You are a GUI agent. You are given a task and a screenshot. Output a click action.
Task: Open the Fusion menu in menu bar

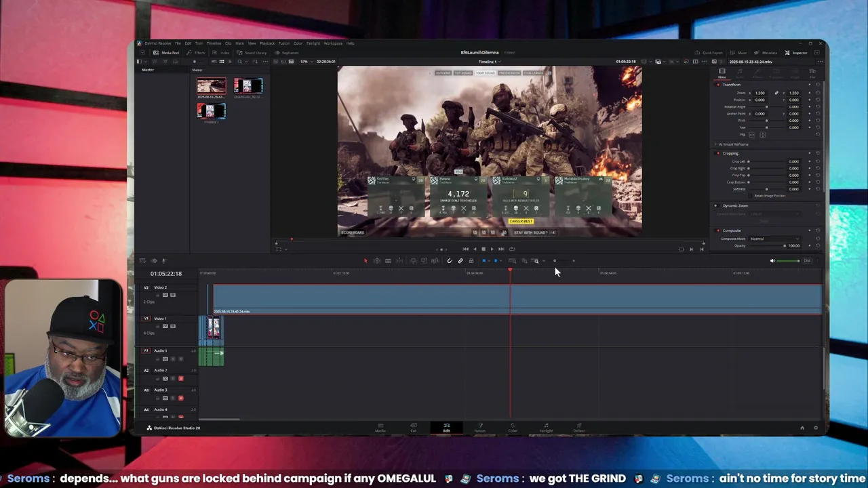pyautogui.click(x=283, y=43)
